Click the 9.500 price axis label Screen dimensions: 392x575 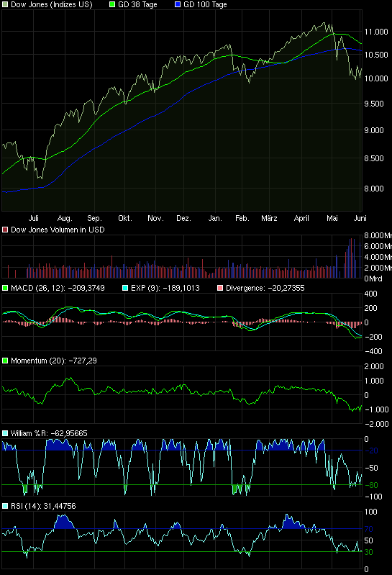[374, 104]
